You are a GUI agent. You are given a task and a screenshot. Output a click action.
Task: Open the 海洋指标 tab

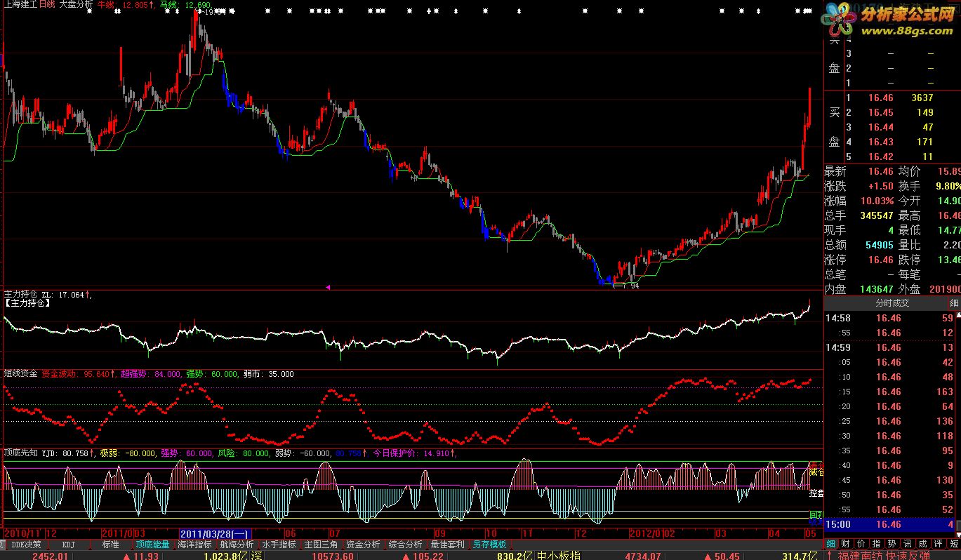pyautogui.click(x=195, y=544)
